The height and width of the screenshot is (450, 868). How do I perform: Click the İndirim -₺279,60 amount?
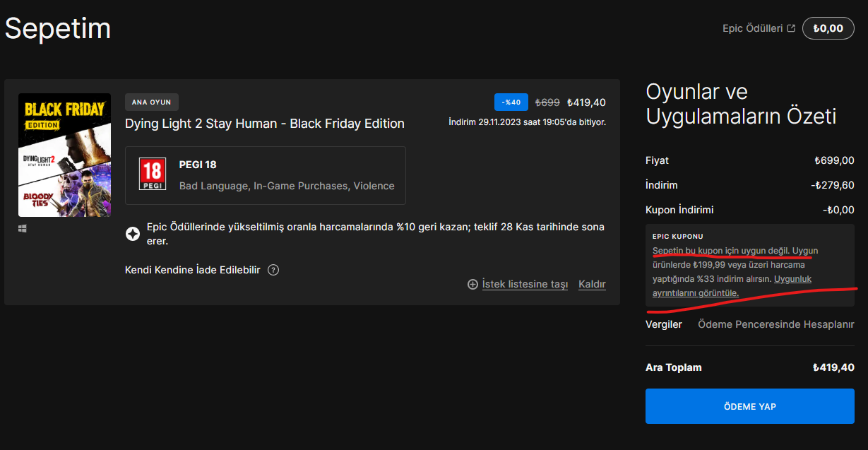(833, 185)
